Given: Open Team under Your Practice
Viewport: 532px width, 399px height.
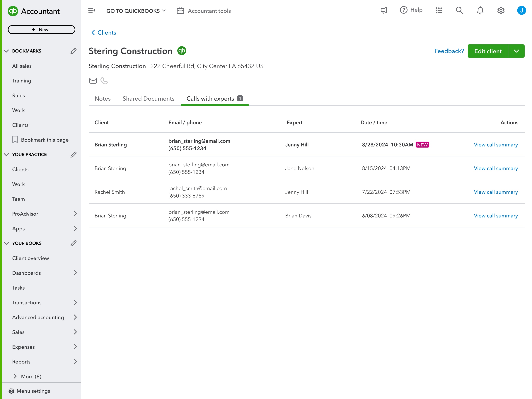Looking at the screenshot, I should tap(18, 199).
